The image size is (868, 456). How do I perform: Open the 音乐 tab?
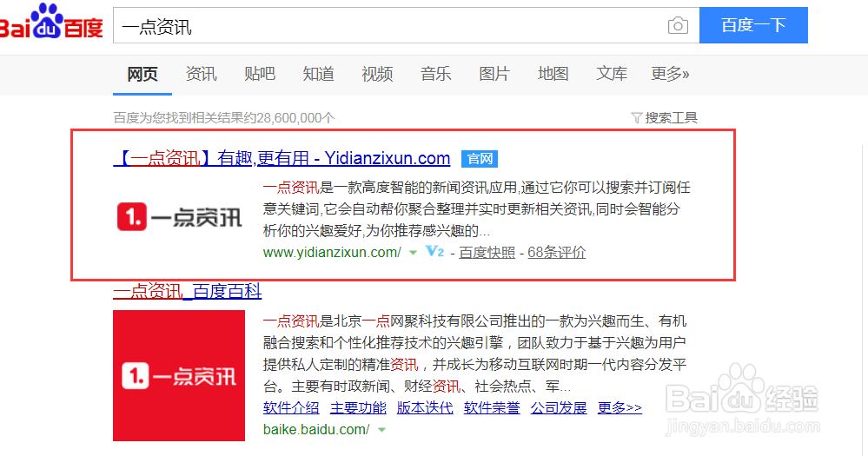pyautogui.click(x=435, y=74)
